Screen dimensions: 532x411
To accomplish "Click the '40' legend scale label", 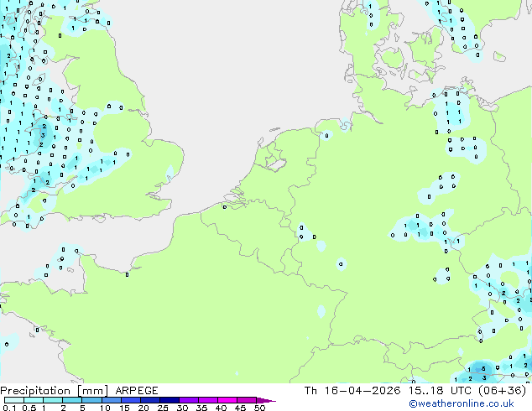I will pos(222,408).
